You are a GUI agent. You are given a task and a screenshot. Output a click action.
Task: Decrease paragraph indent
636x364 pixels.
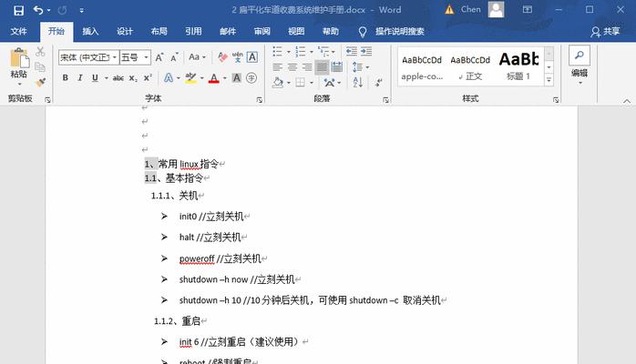pos(352,52)
